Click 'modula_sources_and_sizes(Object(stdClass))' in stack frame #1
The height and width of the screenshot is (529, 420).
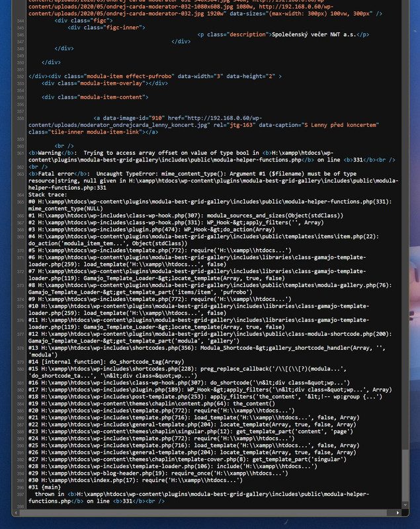click(x=274, y=216)
